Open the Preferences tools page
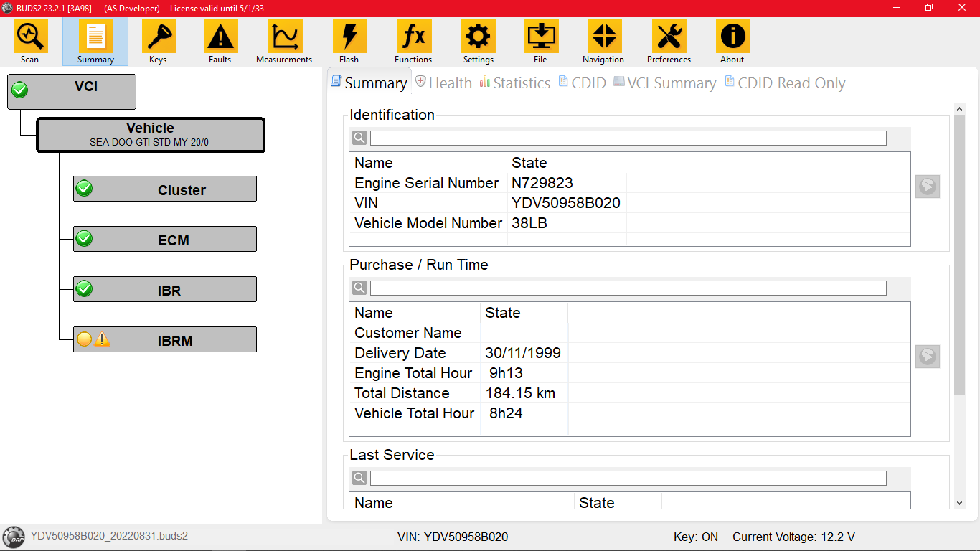Screen dimensions: 980x551 coord(669,42)
